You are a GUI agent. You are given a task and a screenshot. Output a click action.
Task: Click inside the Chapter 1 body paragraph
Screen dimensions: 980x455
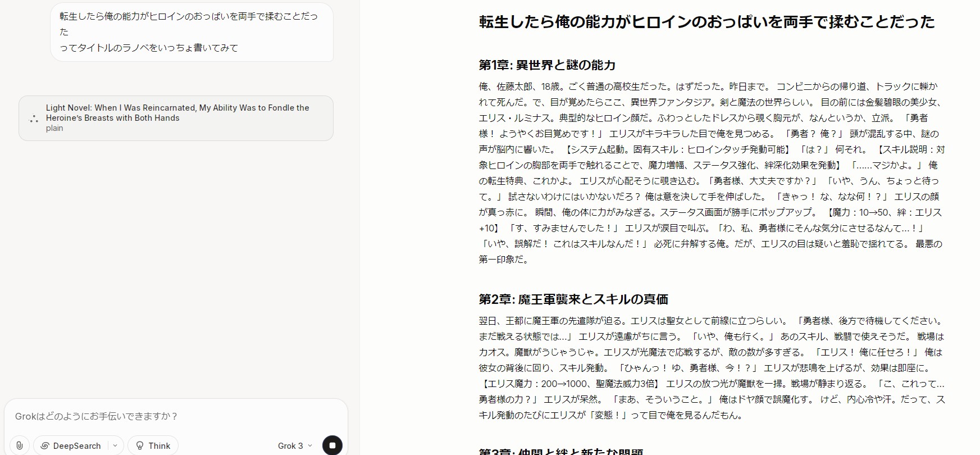(710, 173)
